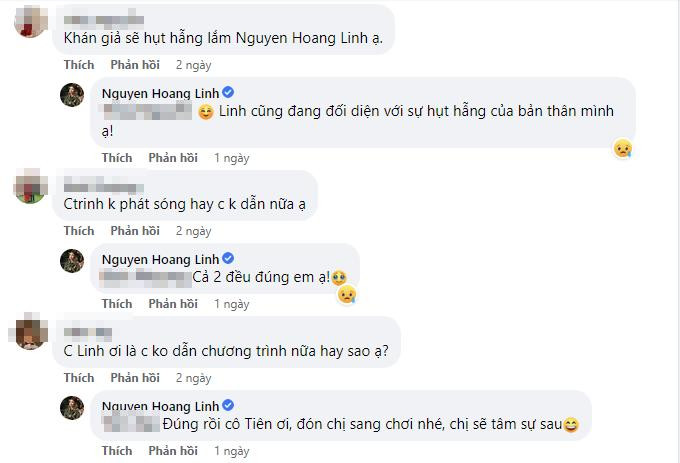This screenshot has width=680, height=463.
Task: Click the verified badge on the 'Cả 2 đều đúng' reply
Action: tap(228, 258)
